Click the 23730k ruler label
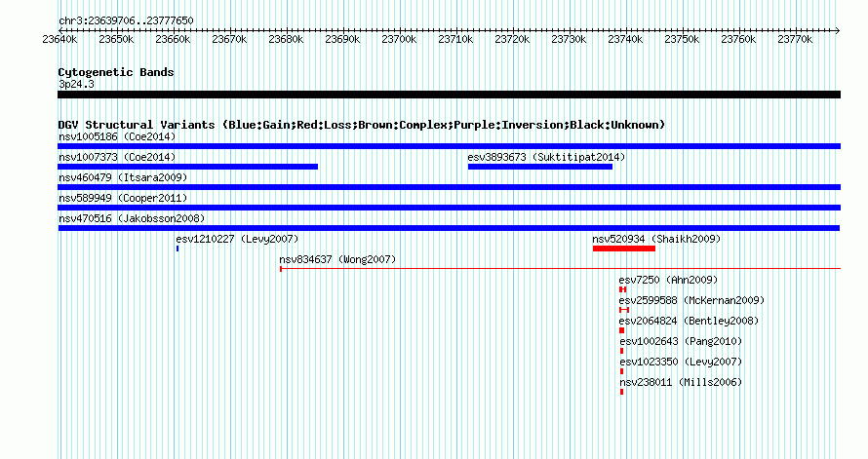This screenshot has height=459, width=868. tap(569, 39)
